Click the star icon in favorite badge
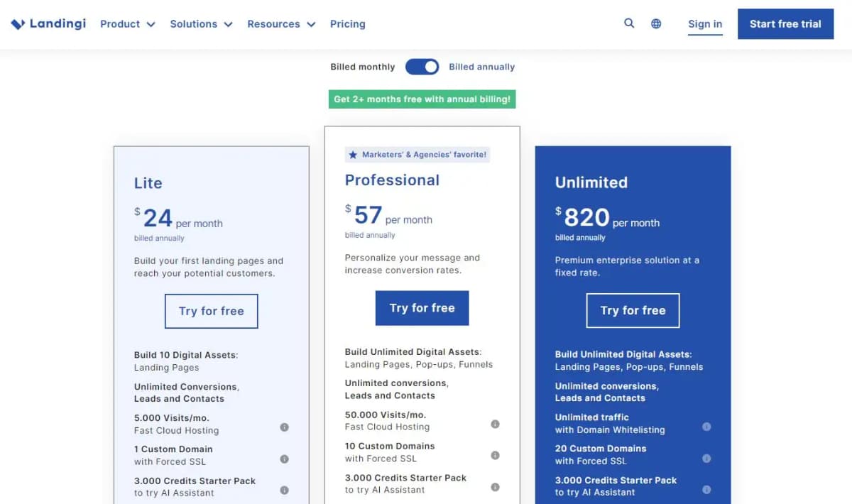 tap(353, 155)
